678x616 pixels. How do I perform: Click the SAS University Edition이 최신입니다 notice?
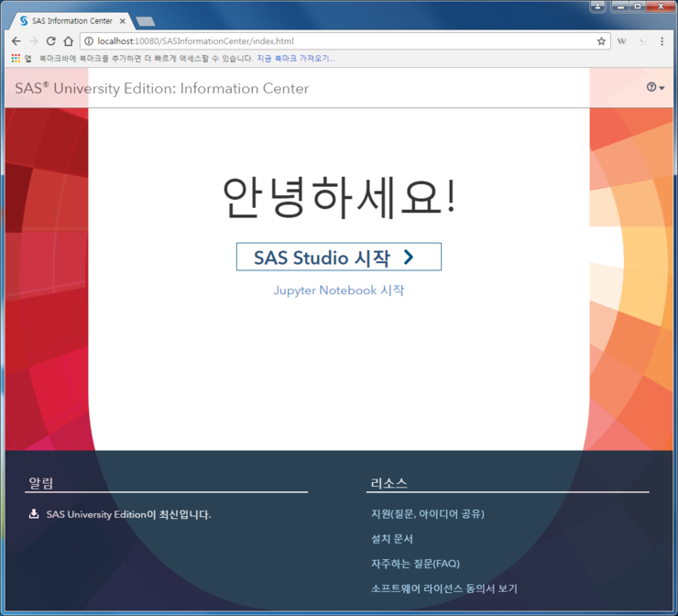129,514
